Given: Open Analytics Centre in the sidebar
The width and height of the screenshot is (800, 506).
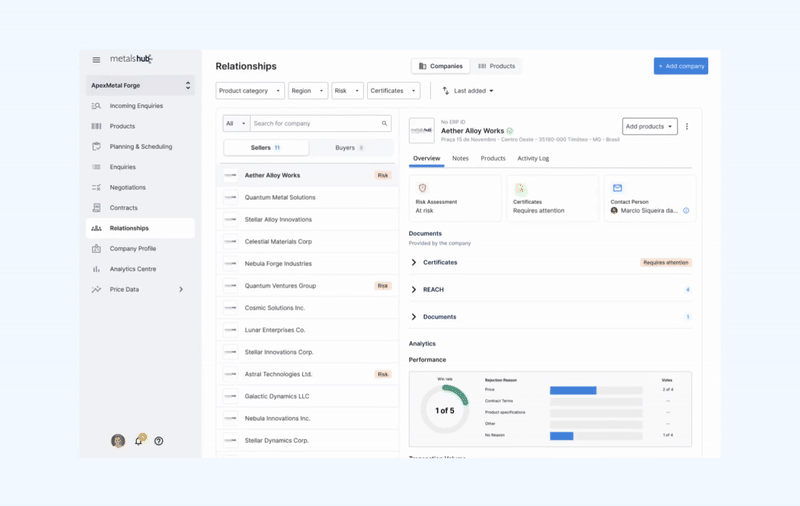Looking at the screenshot, I should (x=140, y=269).
